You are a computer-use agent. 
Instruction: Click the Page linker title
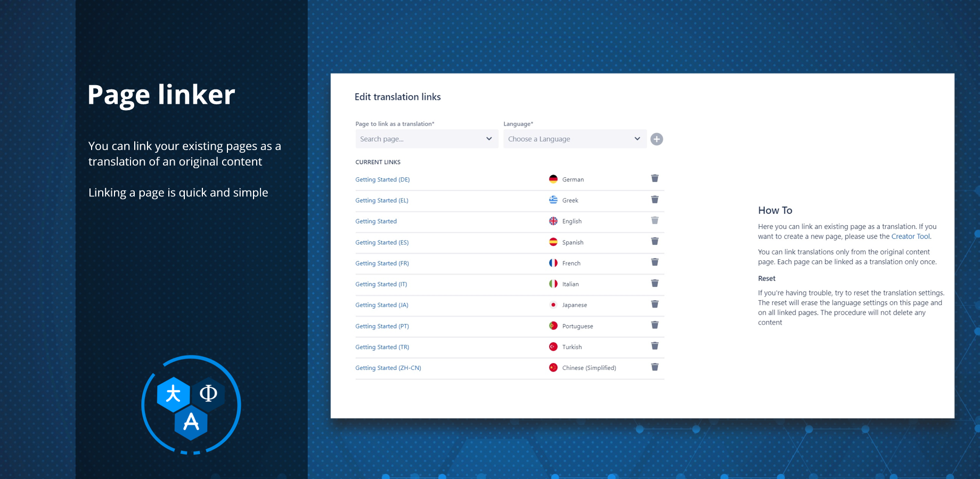[161, 95]
